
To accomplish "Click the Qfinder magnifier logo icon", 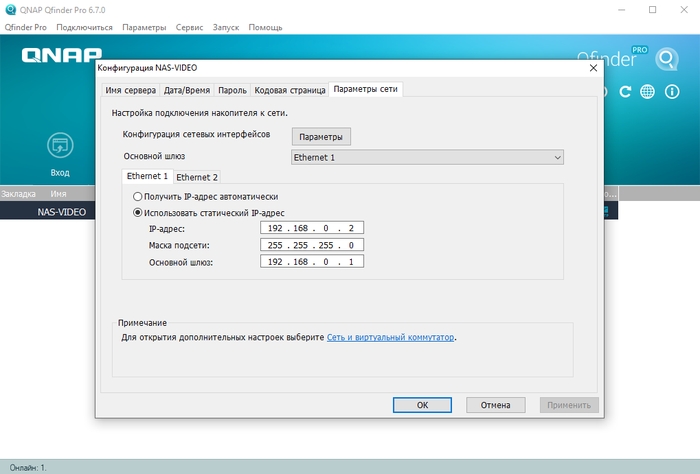I will [667, 59].
